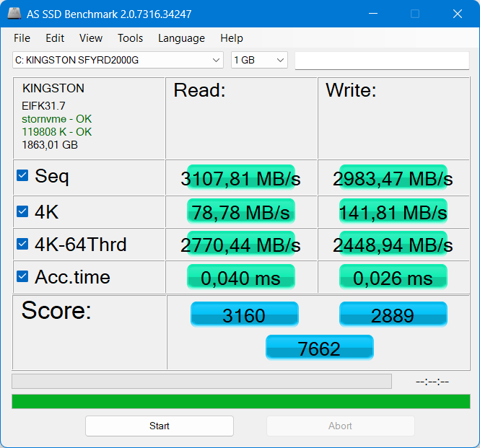
Task: Click the Seq write result 2983,47 MB/s
Action: (x=393, y=177)
